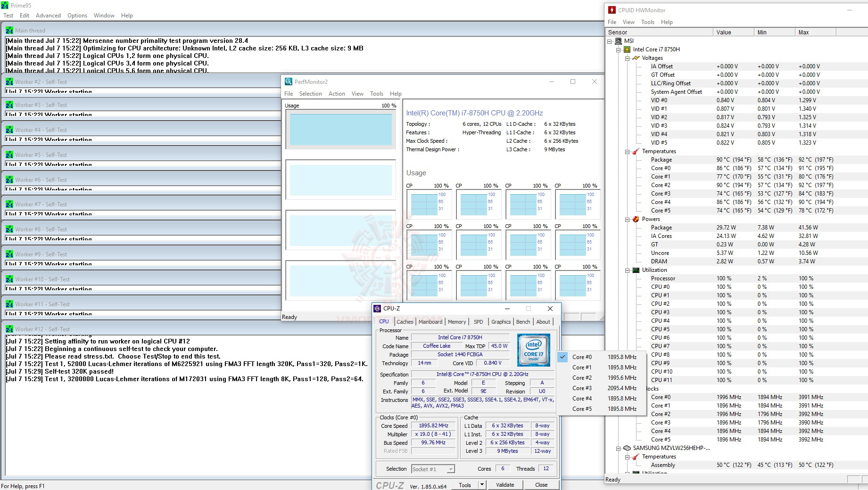Click the CPUID HWMonitor title bar icon
Viewport: 868px width, 490px height.
[612, 10]
